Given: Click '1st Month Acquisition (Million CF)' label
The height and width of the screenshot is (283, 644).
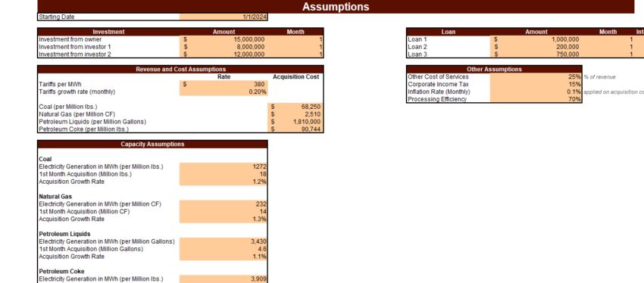Looking at the screenshot, I should pos(84,211).
